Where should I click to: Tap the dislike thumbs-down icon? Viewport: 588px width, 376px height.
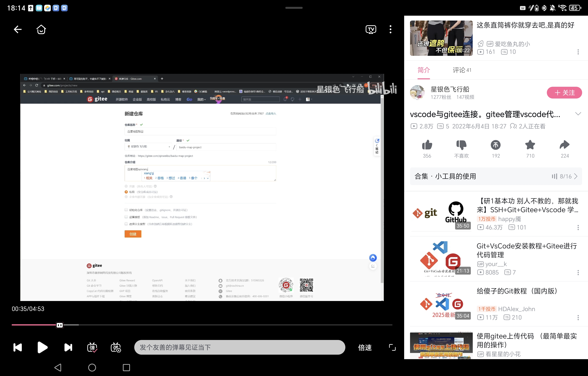tap(461, 145)
